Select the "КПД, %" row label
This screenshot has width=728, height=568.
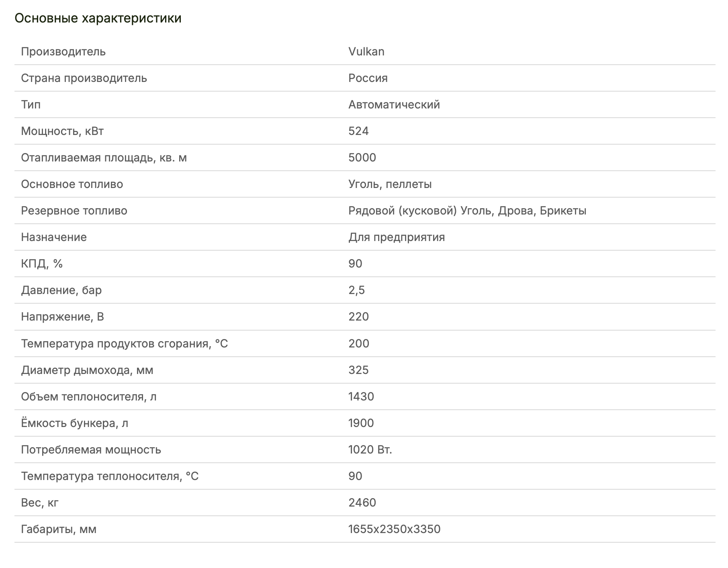click(x=42, y=264)
